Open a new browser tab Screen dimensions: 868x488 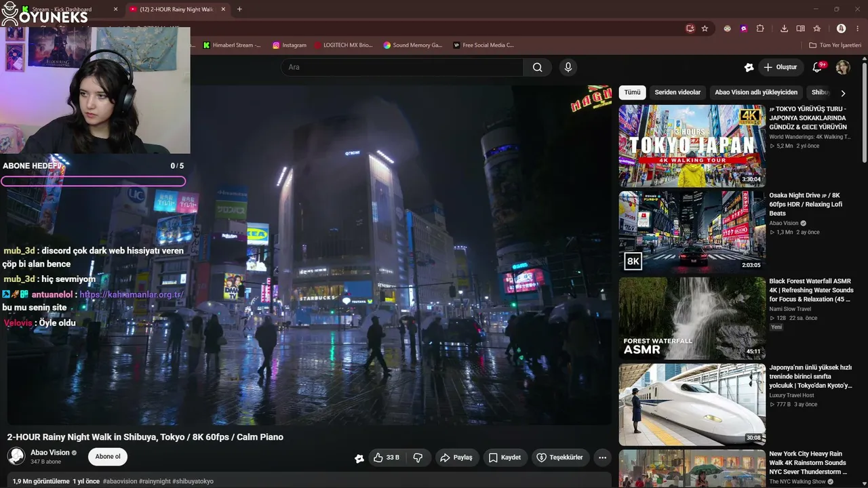(x=239, y=9)
